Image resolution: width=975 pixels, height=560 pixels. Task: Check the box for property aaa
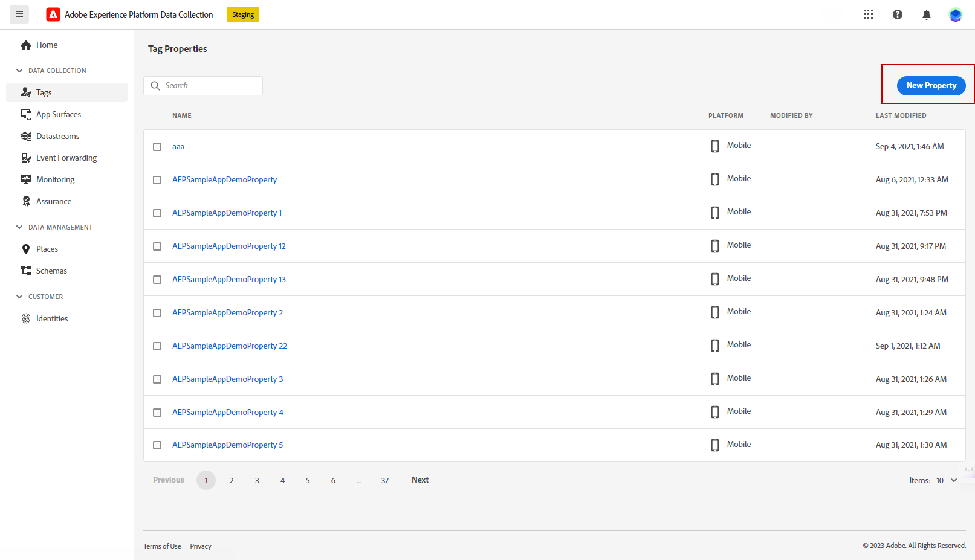[157, 147]
